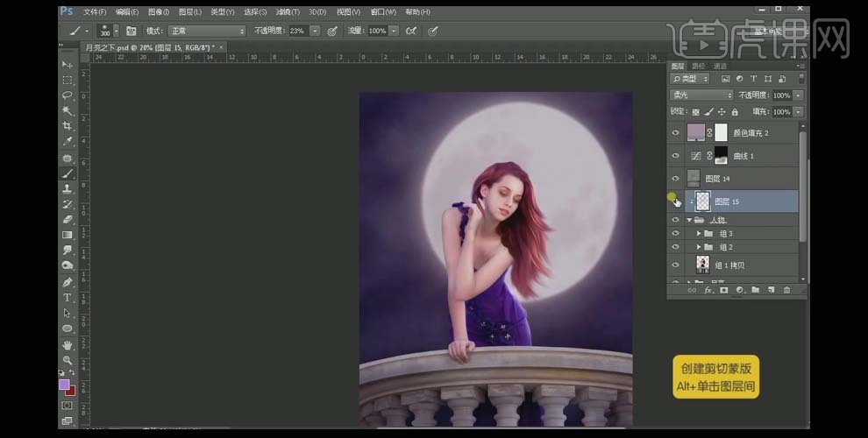
Task: Hide the 人物 group
Action: 675,220
